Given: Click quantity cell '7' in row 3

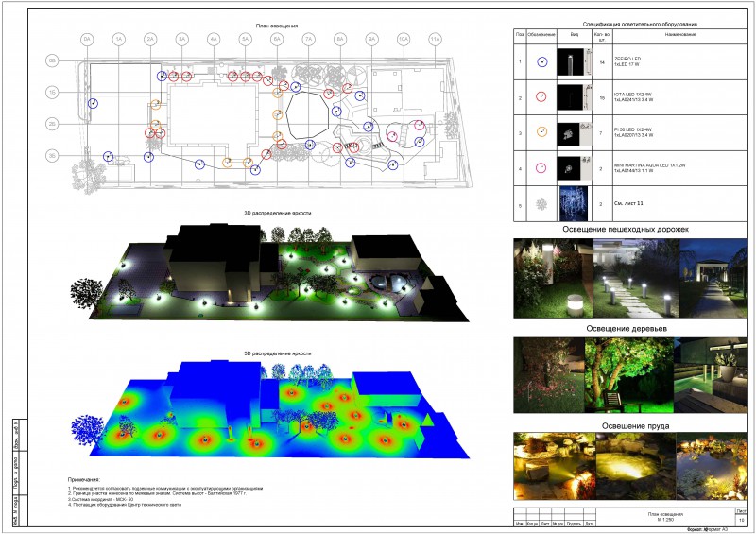Looking at the screenshot, I should coord(601,133).
